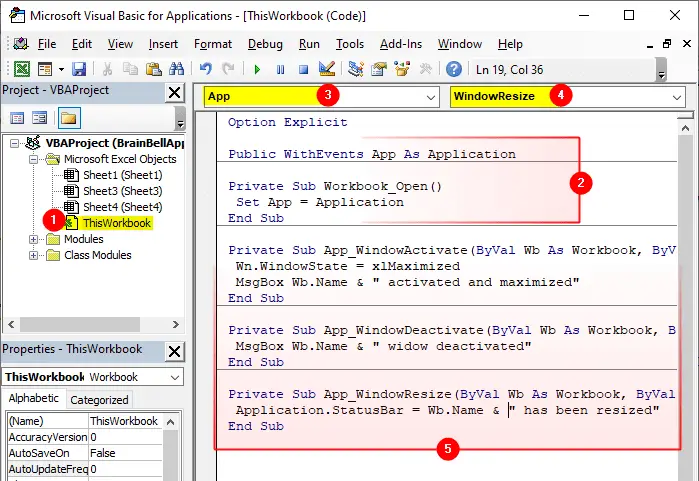Expand the Modules folder
This screenshot has width=699, height=481.
pyautogui.click(x=33, y=239)
